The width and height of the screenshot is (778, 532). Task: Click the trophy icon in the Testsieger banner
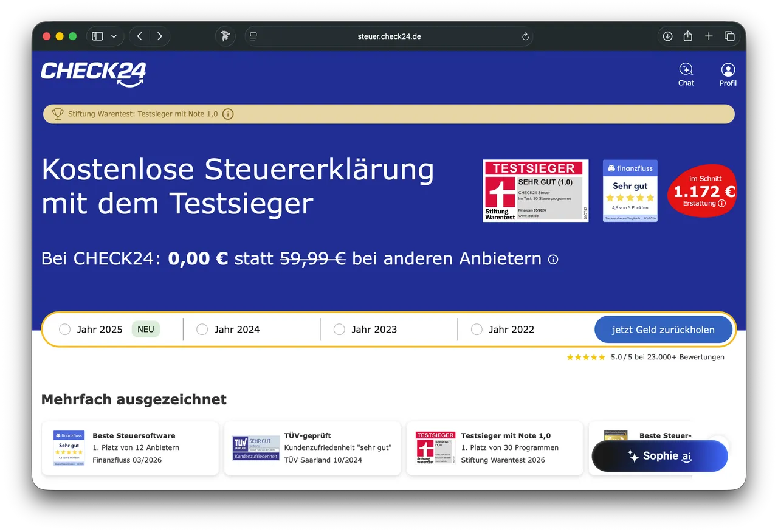pyautogui.click(x=58, y=114)
